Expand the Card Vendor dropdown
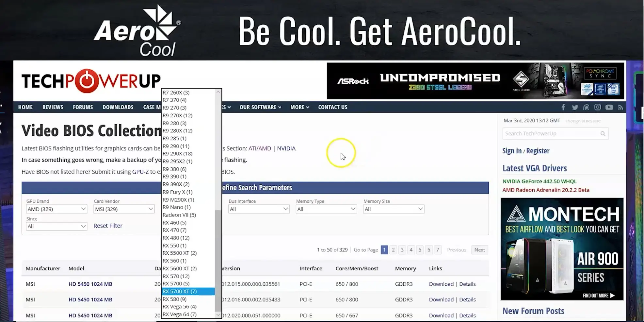 (124, 209)
